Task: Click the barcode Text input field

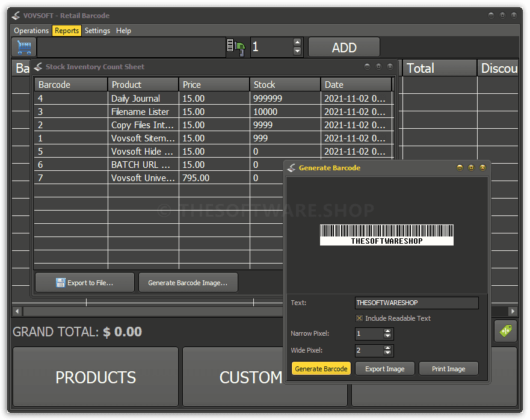Action: tap(417, 303)
